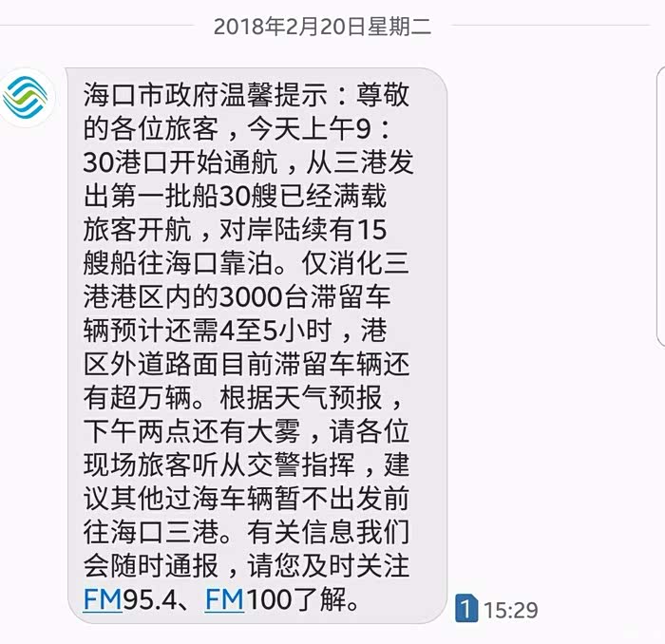The image size is (665, 644).
Task: Tap the text 出第一批船30艘已经满载
Action: pos(235,196)
